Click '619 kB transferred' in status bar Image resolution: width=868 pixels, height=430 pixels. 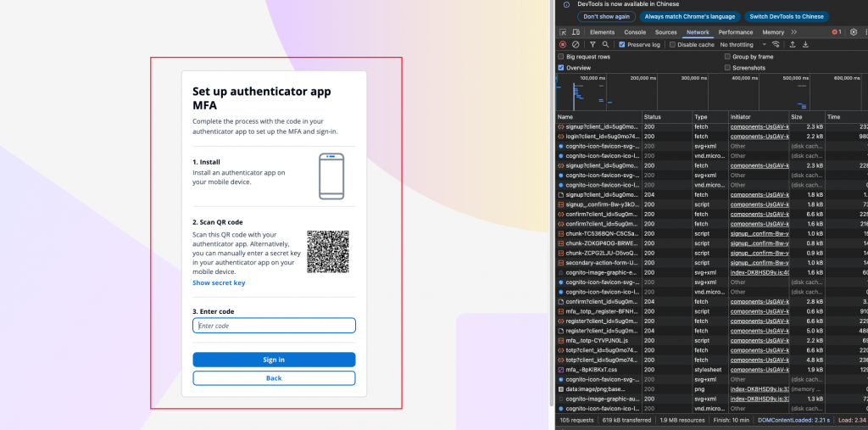(626, 420)
